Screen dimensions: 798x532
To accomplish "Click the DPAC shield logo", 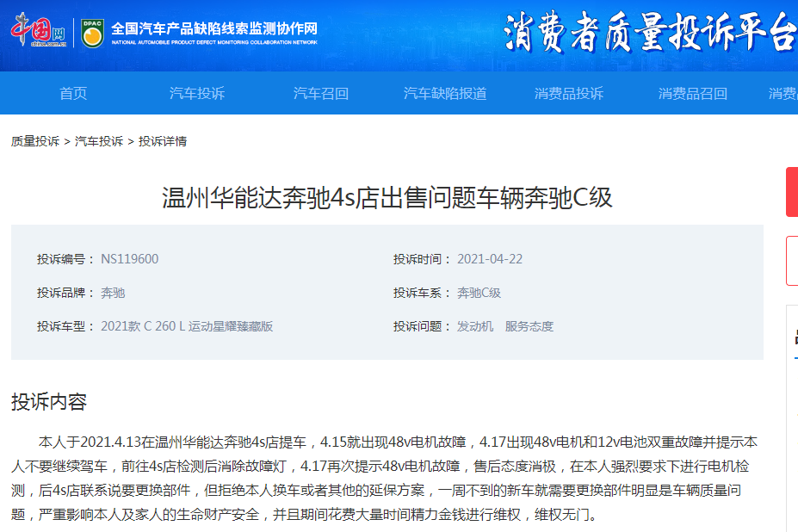I will (92, 33).
